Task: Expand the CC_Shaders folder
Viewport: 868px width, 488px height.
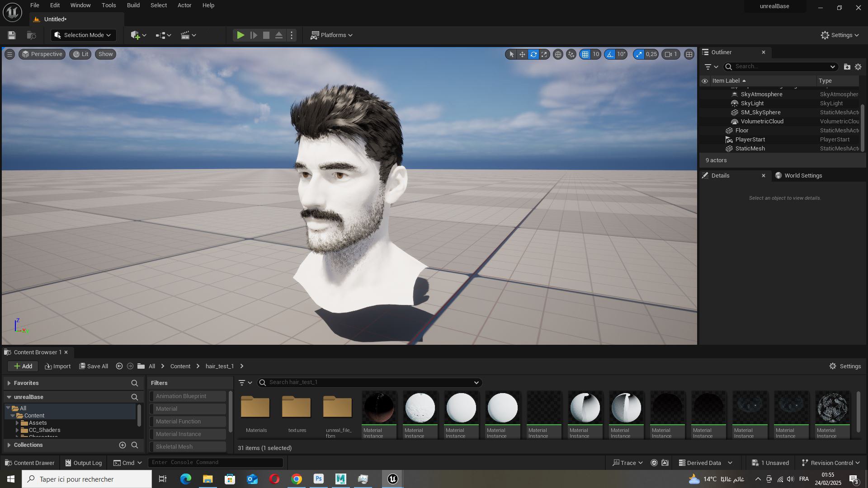Action: click(17, 430)
